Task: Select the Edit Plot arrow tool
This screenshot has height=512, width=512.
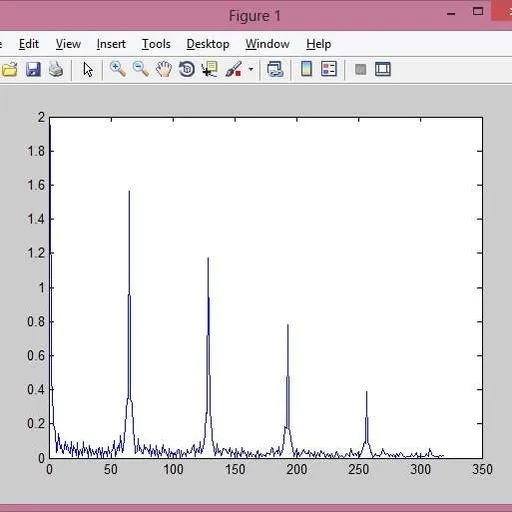Action: coord(88,70)
